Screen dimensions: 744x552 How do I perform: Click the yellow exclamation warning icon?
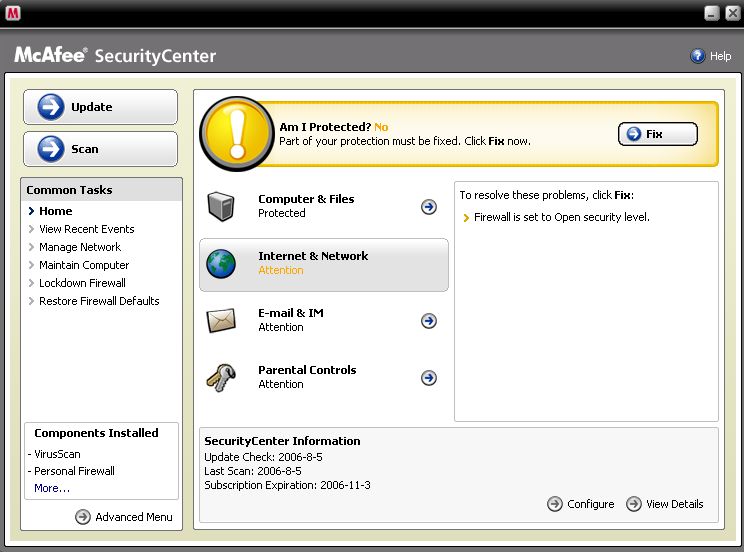tap(237, 133)
